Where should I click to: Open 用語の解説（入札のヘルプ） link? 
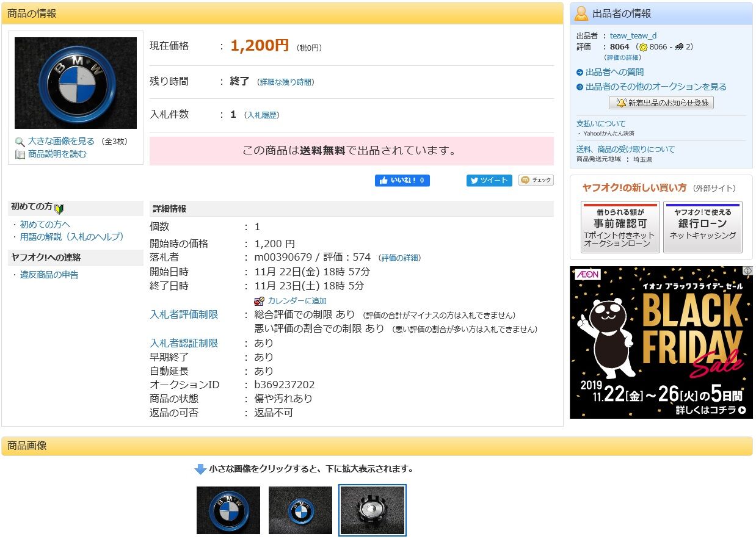click(x=72, y=237)
